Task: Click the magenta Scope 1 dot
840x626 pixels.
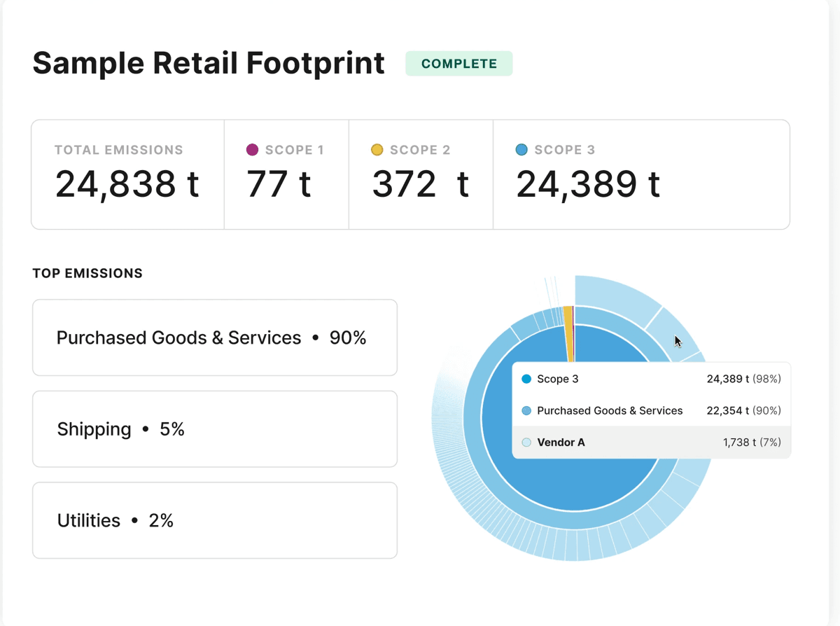Action: (x=253, y=149)
